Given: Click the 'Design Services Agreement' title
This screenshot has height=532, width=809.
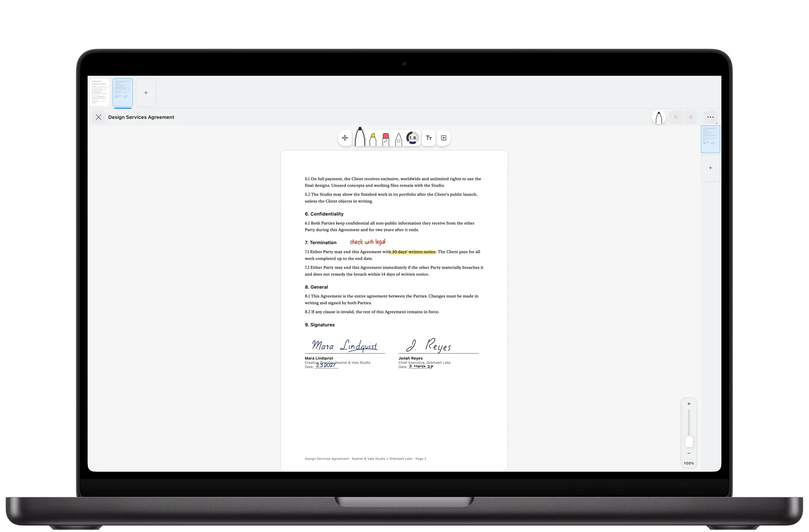Looking at the screenshot, I should tap(141, 117).
